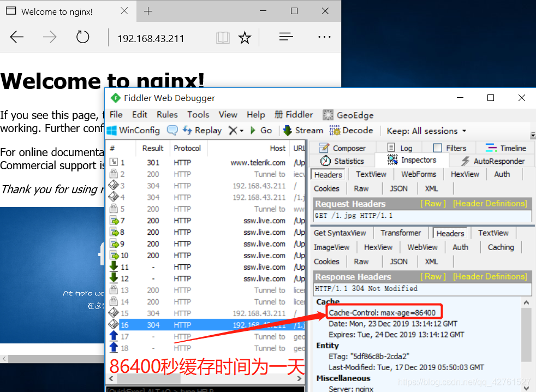Switch to the Log tab
Image resolution: width=536 pixels, height=392 pixels.
click(400, 148)
